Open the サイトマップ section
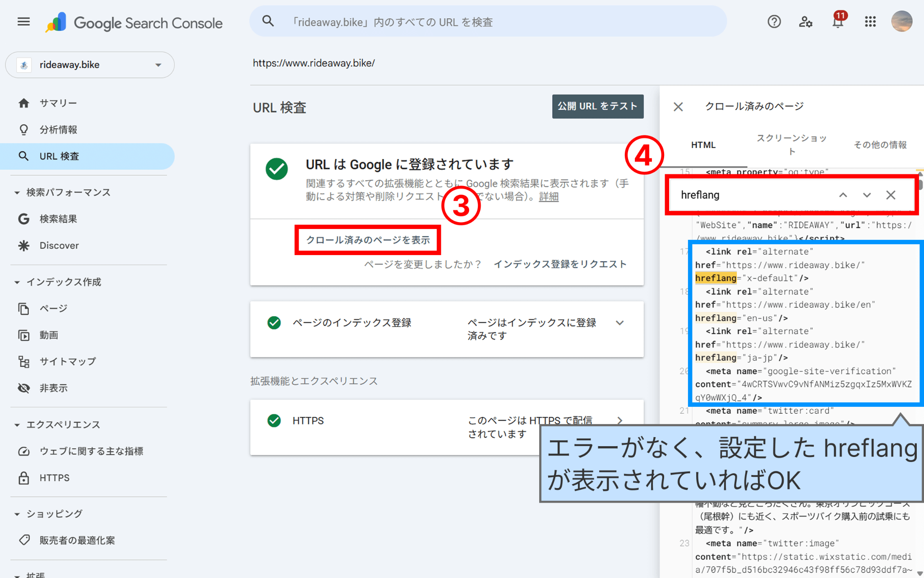This screenshot has width=924, height=578. click(68, 361)
